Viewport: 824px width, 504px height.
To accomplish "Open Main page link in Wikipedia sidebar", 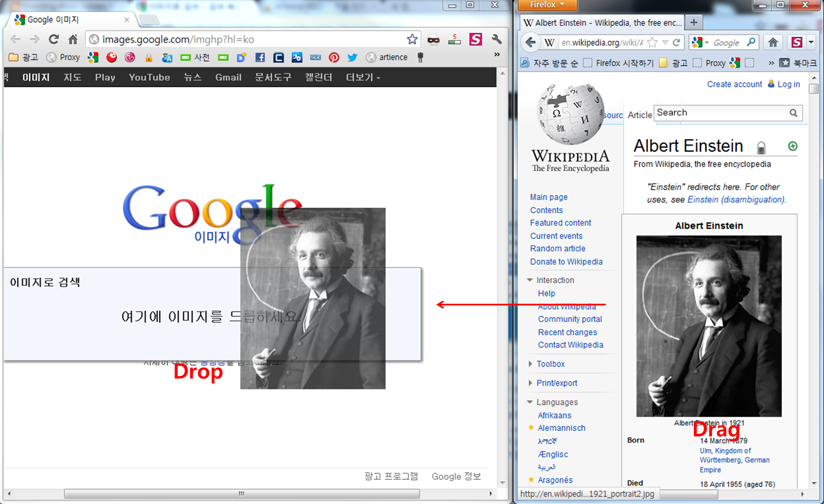I will point(548,197).
